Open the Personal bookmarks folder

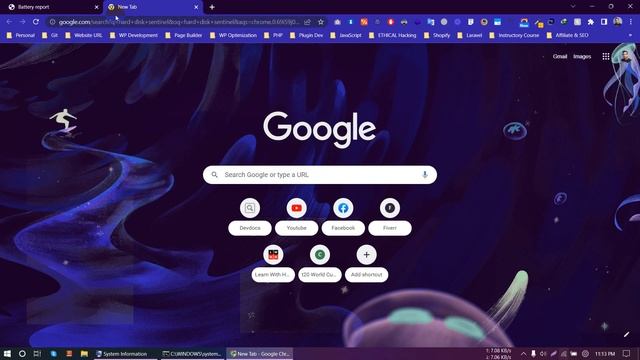click(21, 36)
